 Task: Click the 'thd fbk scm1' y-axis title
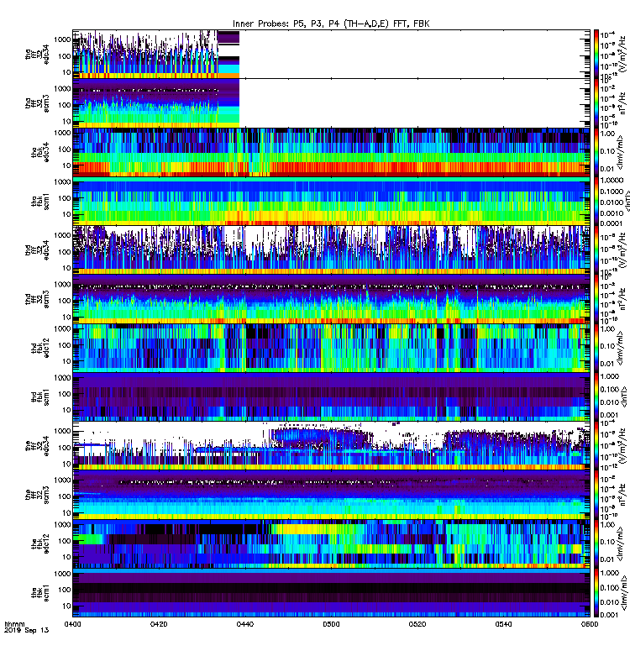click(x=40, y=396)
